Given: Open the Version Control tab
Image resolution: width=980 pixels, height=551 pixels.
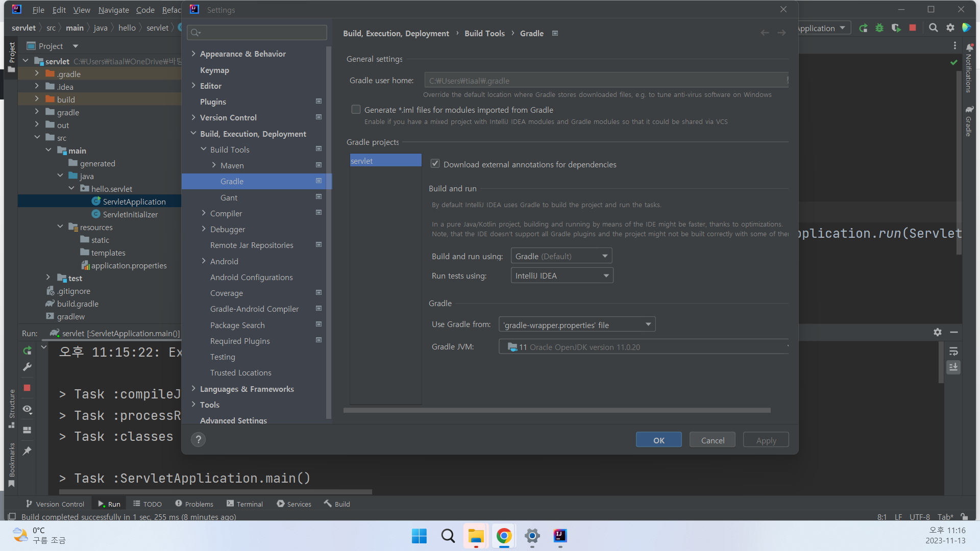Looking at the screenshot, I should 55,504.
